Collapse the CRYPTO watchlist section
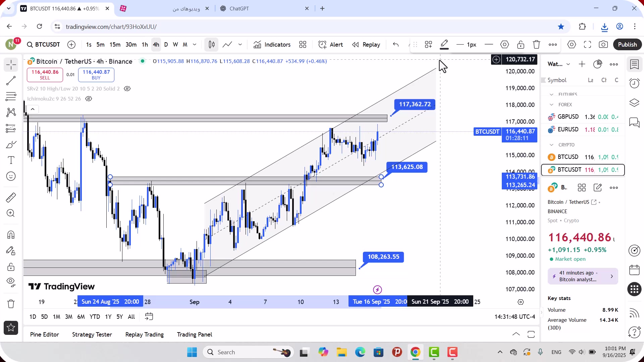The width and height of the screenshot is (644, 362). 551,145
